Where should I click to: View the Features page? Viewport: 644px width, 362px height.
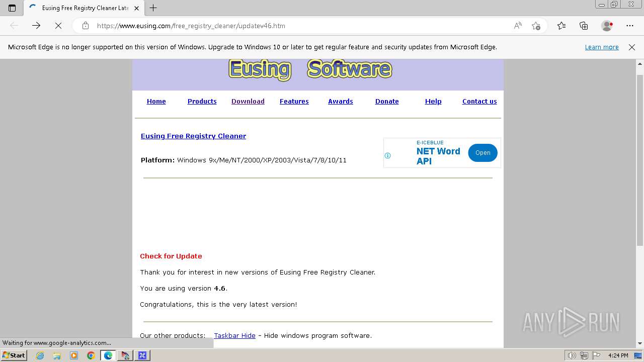tap(294, 101)
